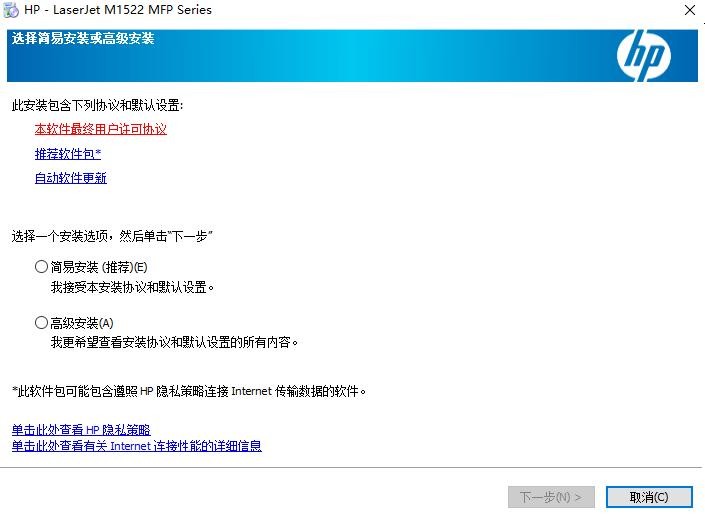Open the 推荐软件包 link
Viewport: 705px width, 523px height.
point(68,154)
